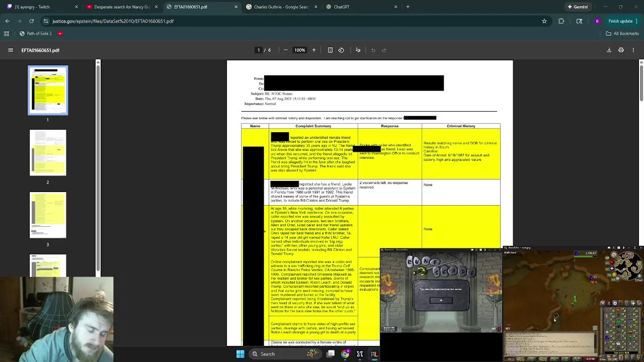Open the X-shaped app on the taskbar
The image size is (644, 362).
coord(360,354)
